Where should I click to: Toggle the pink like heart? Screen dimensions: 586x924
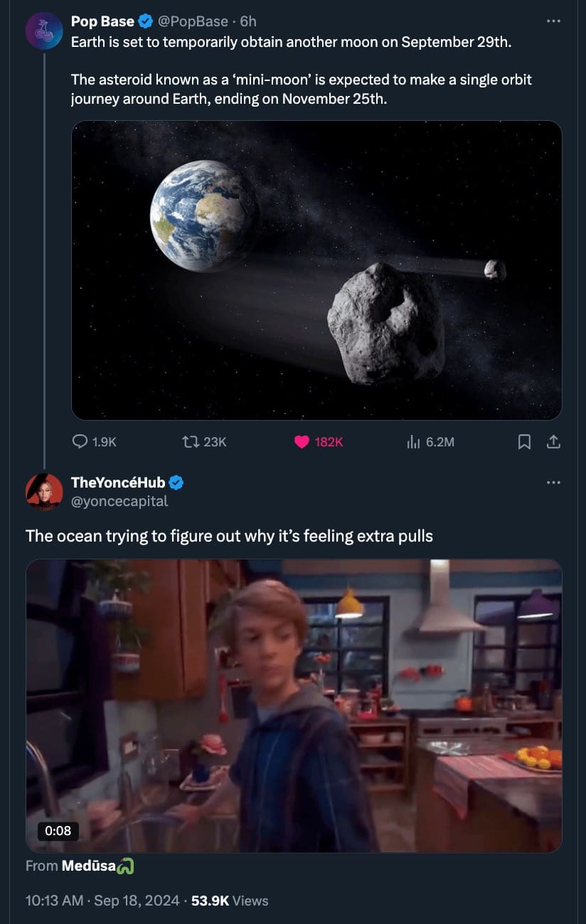(x=302, y=442)
